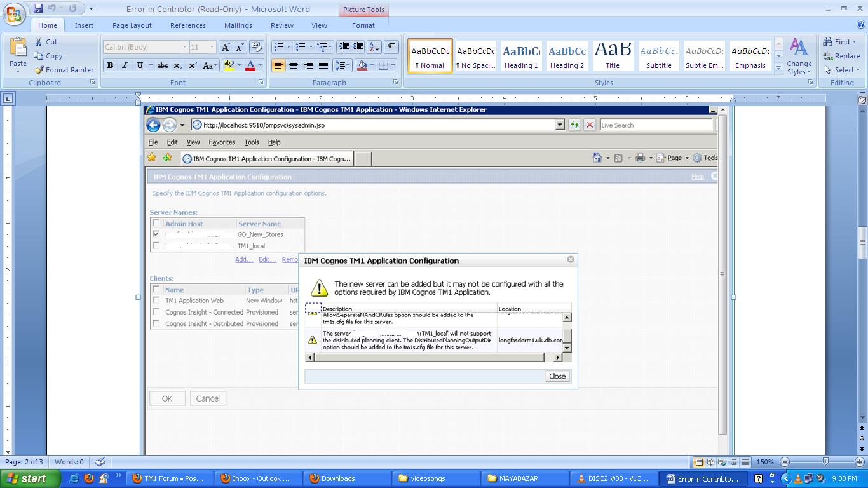This screenshot has height=488, width=868.
Task: Save the document from Quick Access toolbar
Action: coord(38,8)
